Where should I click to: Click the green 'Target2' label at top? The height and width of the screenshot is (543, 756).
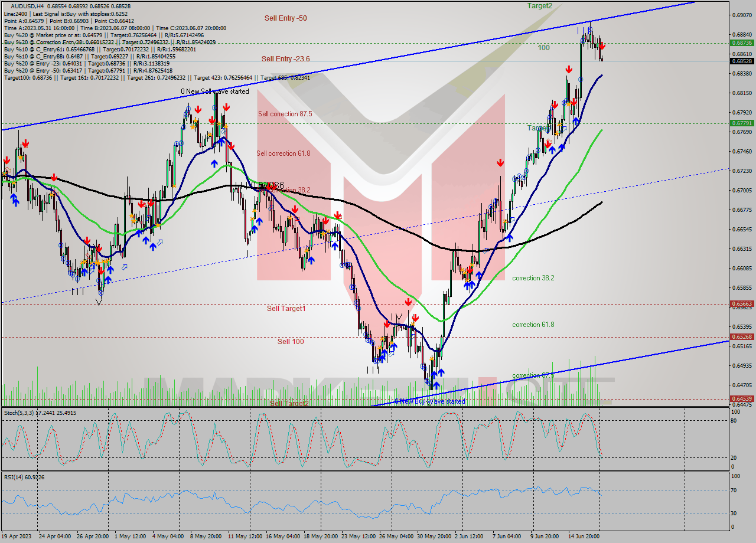pos(540,6)
